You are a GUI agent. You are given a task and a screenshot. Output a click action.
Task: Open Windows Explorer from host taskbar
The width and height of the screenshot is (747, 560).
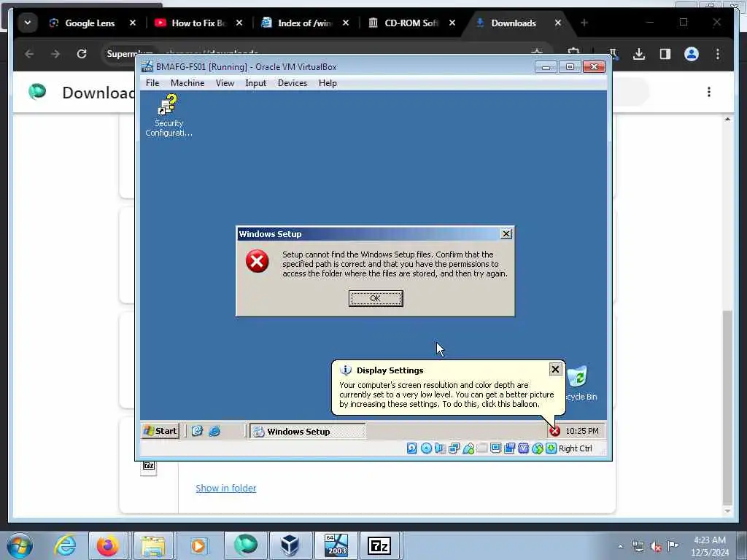152,545
